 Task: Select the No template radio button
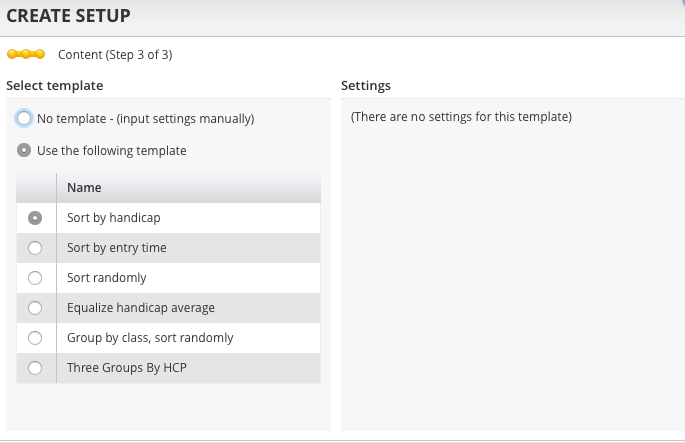pyautogui.click(x=24, y=118)
